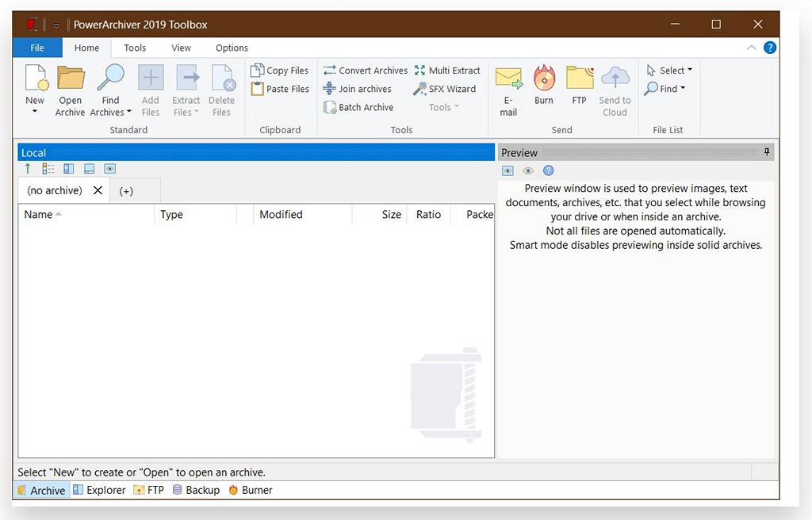Copy Files to clipboard
This screenshot has height=520, width=812.
(x=280, y=71)
